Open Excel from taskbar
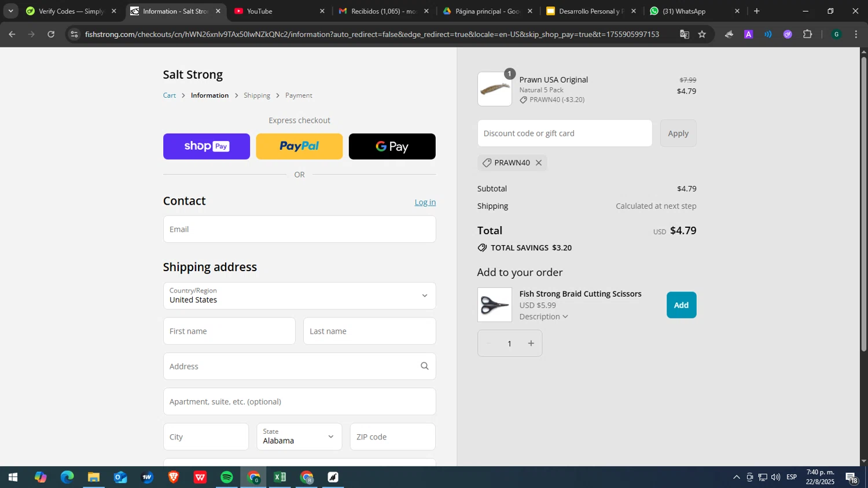Image resolution: width=868 pixels, height=488 pixels. 280,478
